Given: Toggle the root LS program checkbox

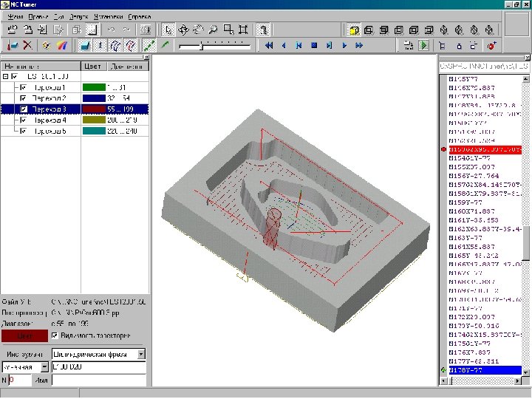Looking at the screenshot, I should coord(14,77).
